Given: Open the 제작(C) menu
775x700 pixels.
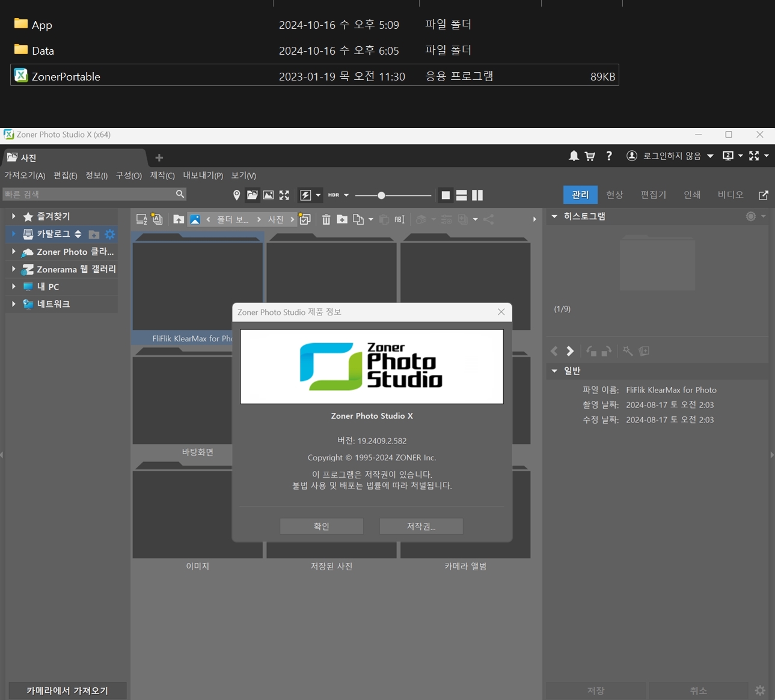Looking at the screenshot, I should 162,175.
